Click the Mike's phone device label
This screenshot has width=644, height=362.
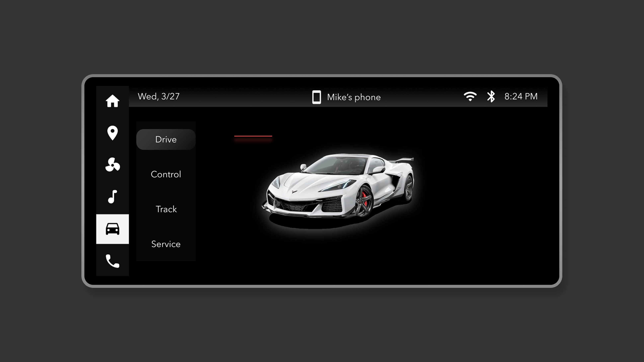353,97
